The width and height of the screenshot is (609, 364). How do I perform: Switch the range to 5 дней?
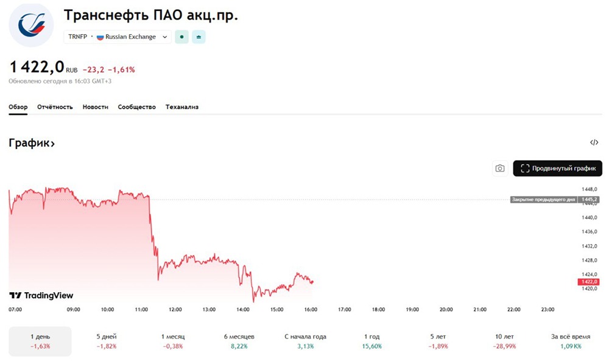[x=107, y=341]
